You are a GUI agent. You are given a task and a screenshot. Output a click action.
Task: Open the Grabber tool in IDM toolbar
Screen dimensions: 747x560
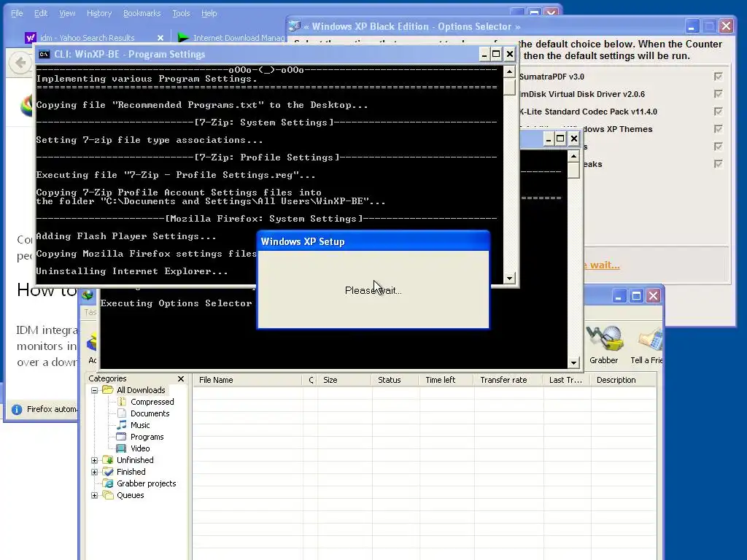(x=603, y=345)
